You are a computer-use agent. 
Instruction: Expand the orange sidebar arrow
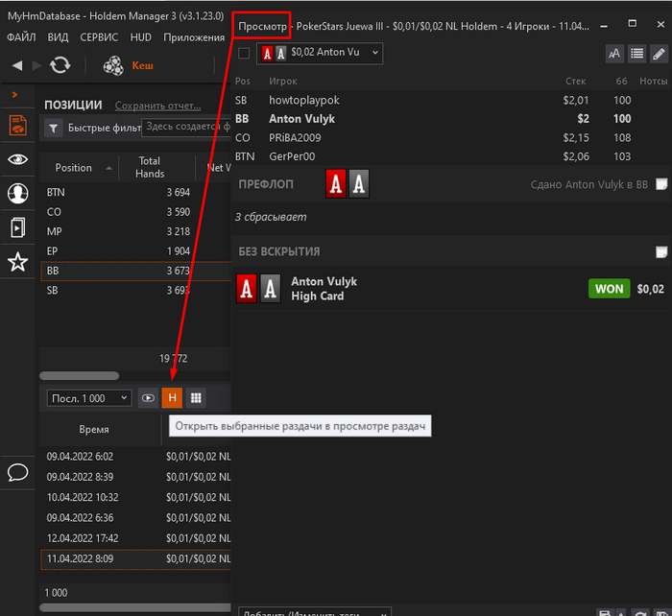coord(14,94)
